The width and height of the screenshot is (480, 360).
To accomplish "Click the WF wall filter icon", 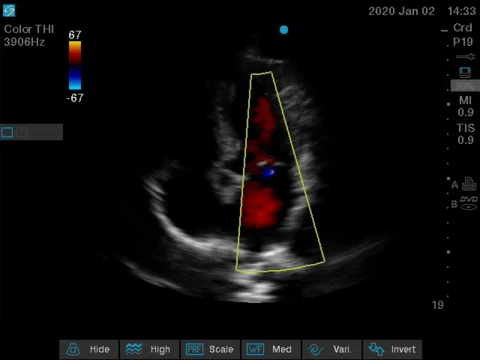I will [255, 349].
